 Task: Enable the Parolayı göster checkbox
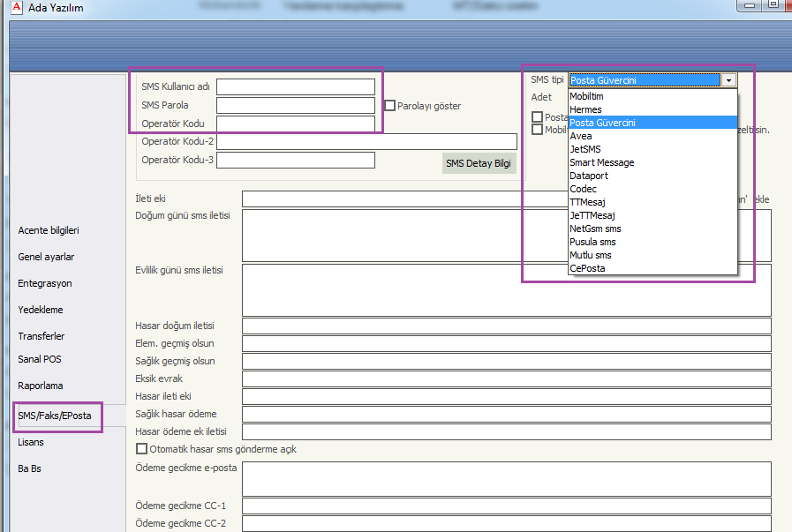[389, 106]
